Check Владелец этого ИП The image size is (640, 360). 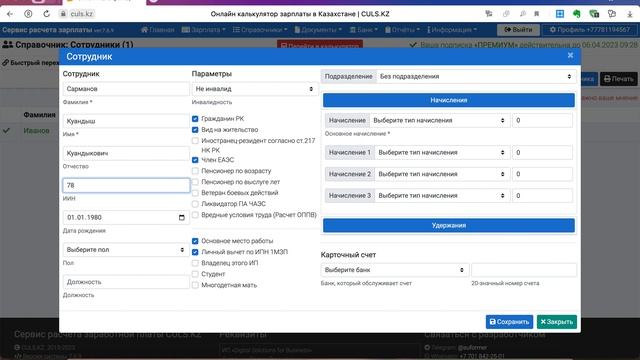[195, 263]
